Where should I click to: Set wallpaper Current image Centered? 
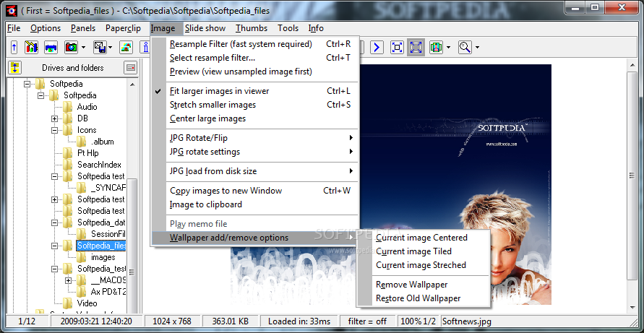click(x=423, y=238)
